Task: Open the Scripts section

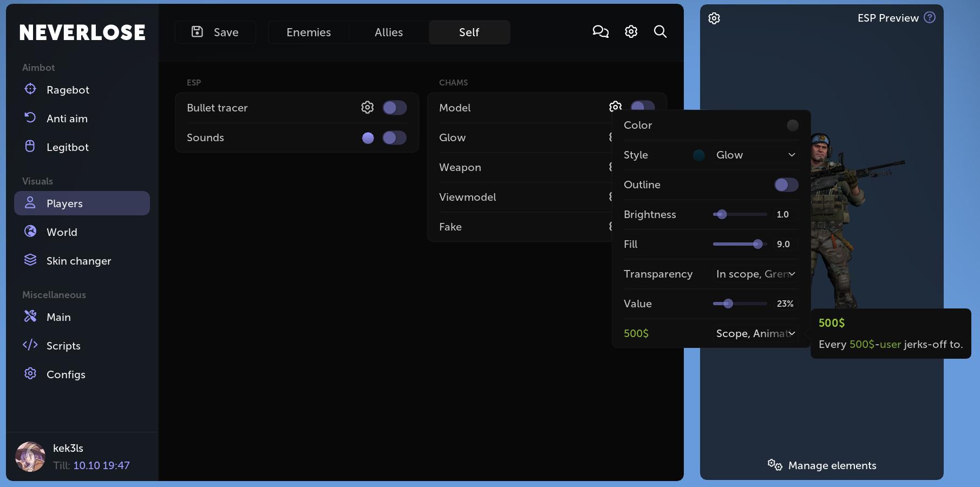Action: pos(82,346)
